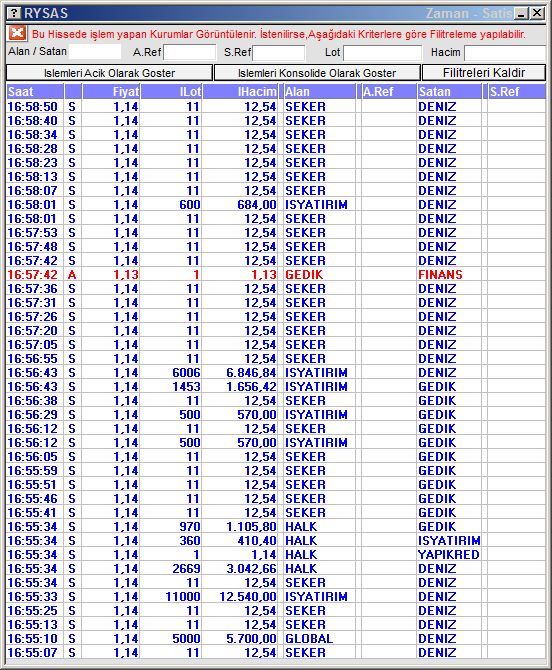Sort by Satan column header

449,91
